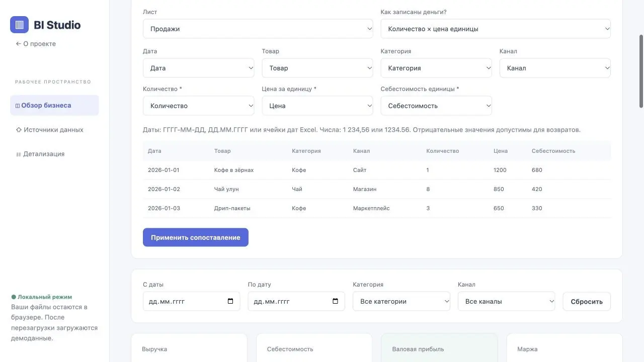
Task: Click the 'Валовая прибыль' metric card
Action: tap(439, 348)
